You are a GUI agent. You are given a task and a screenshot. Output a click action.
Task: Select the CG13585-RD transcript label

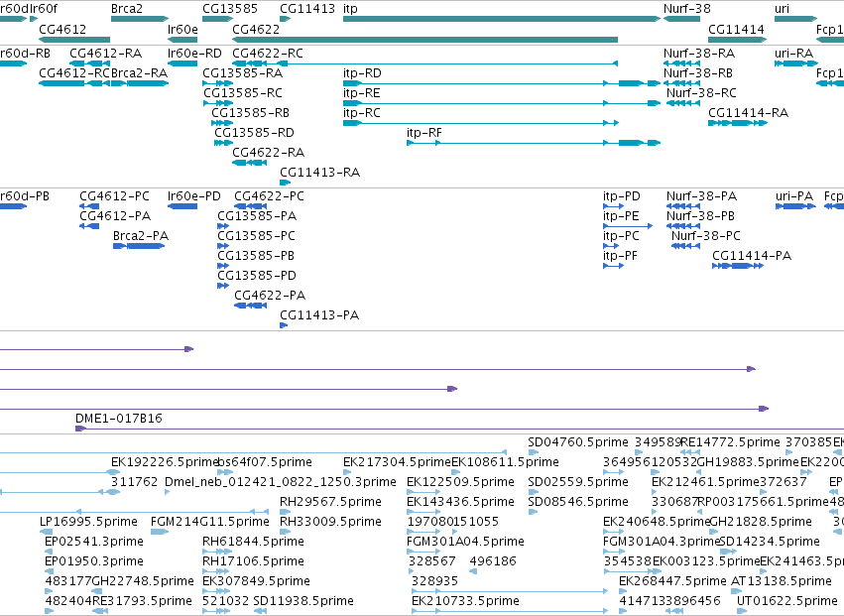point(254,133)
